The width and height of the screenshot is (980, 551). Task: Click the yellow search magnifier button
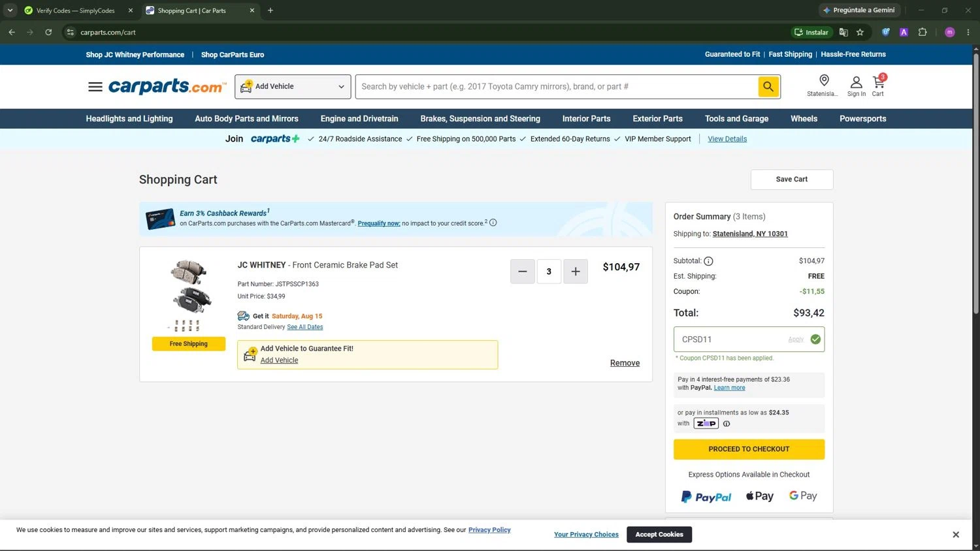pos(768,86)
